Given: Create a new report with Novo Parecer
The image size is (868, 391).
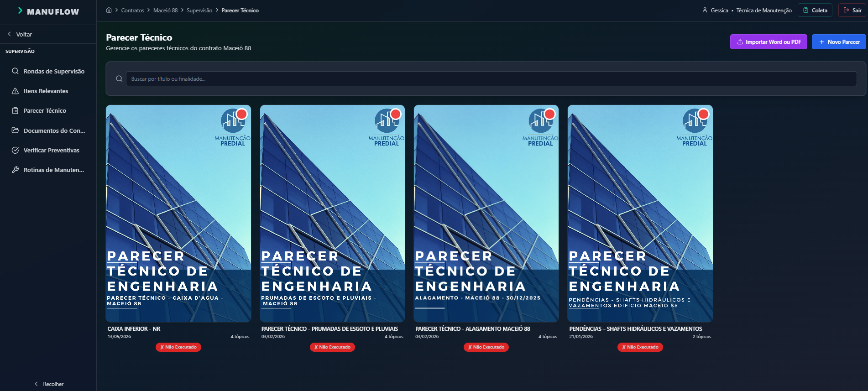Looking at the screenshot, I should 839,42.
